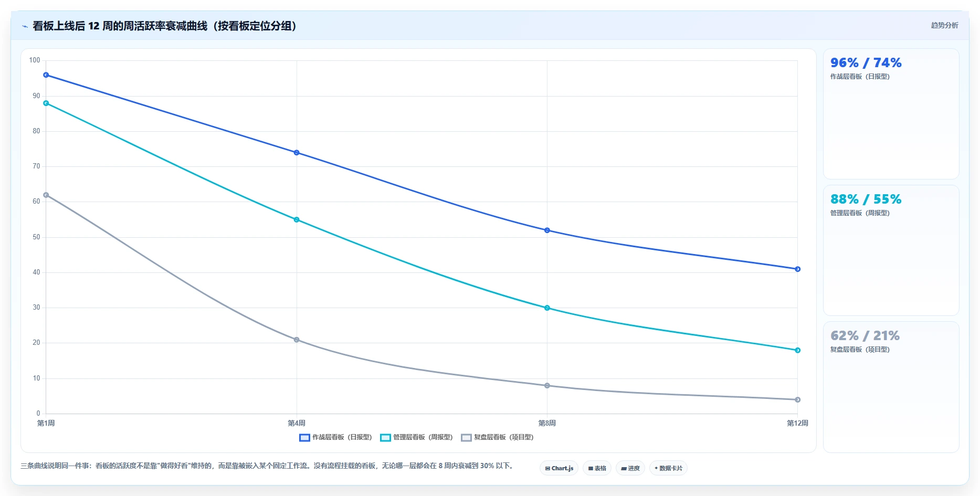Click the gray line point at 第12周
This screenshot has width=980, height=496.
click(797, 400)
